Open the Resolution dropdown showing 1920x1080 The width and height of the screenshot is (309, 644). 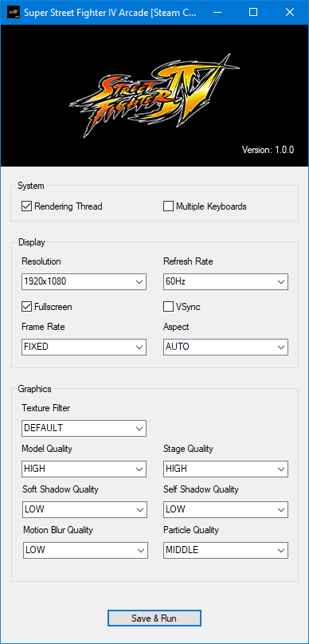point(84,282)
